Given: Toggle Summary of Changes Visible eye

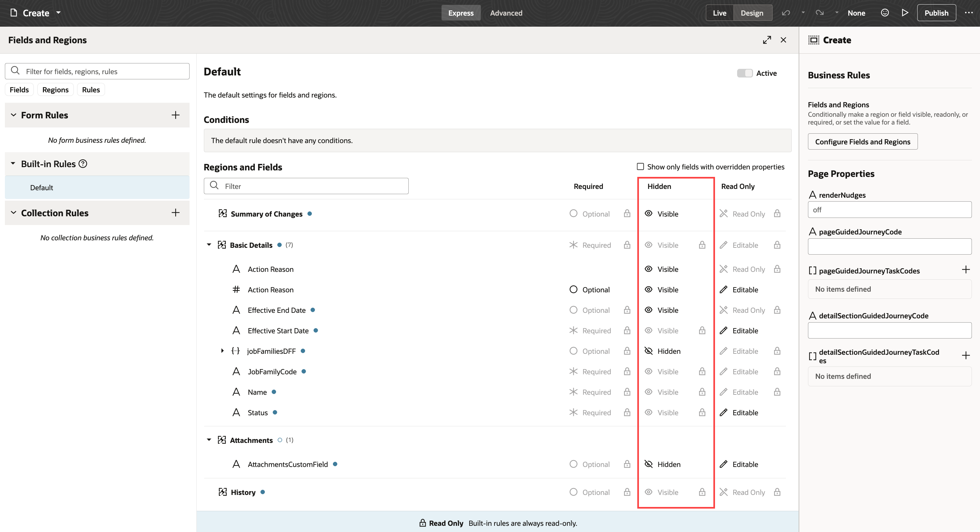Looking at the screenshot, I should click(649, 214).
